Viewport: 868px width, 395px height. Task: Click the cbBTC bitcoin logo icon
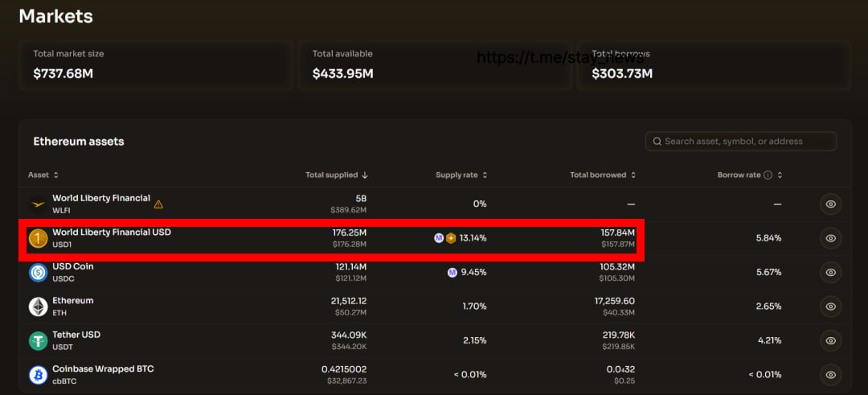coord(39,375)
